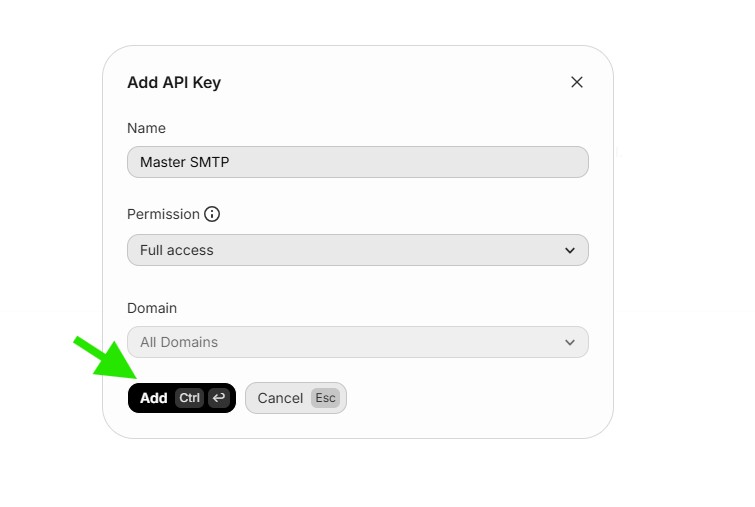Click the Enter key icon on Add button
755x507 pixels.
pyautogui.click(x=219, y=398)
